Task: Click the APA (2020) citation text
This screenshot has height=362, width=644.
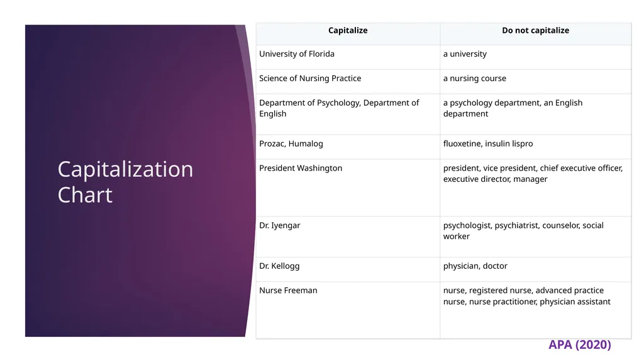Action: pos(579,345)
